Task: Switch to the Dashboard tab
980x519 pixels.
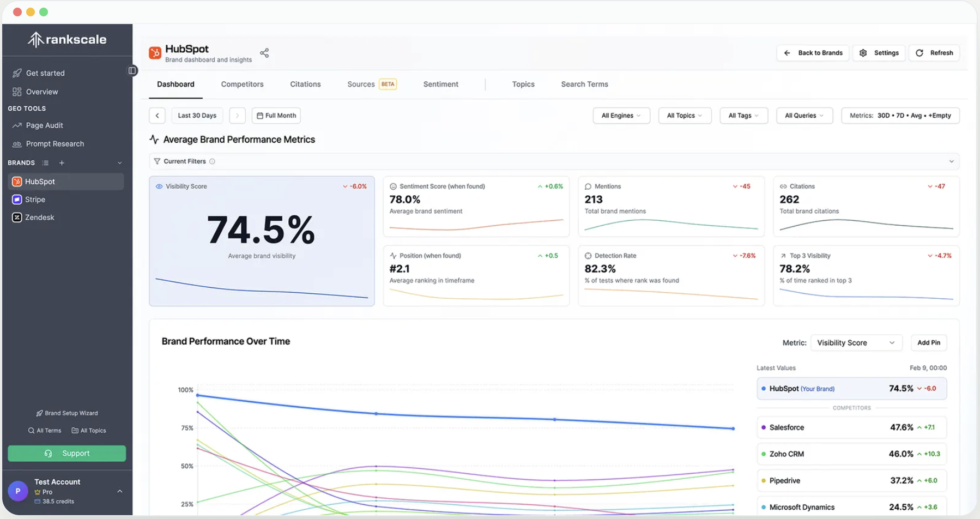Action: pos(176,85)
